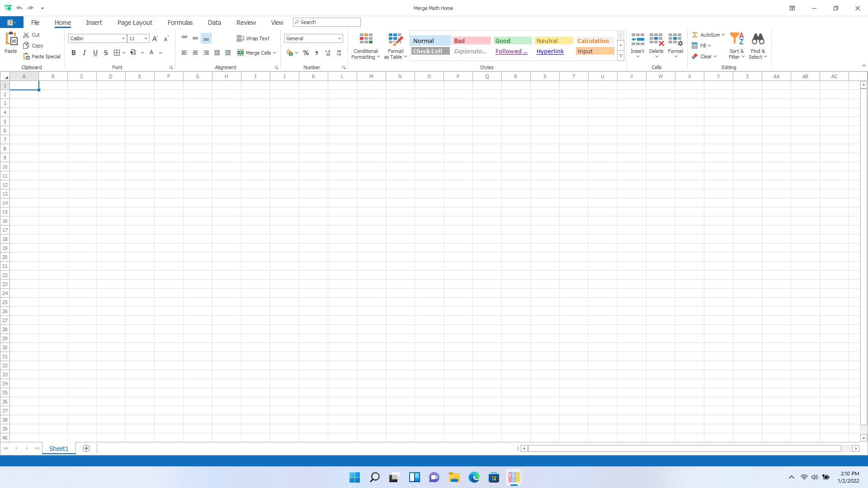
Task: Center text horizontally
Action: (195, 53)
